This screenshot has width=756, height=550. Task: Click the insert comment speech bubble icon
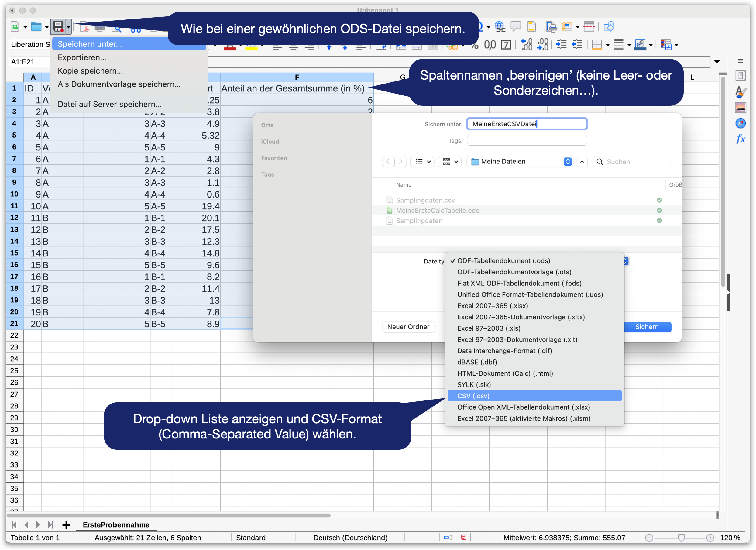pos(516,26)
